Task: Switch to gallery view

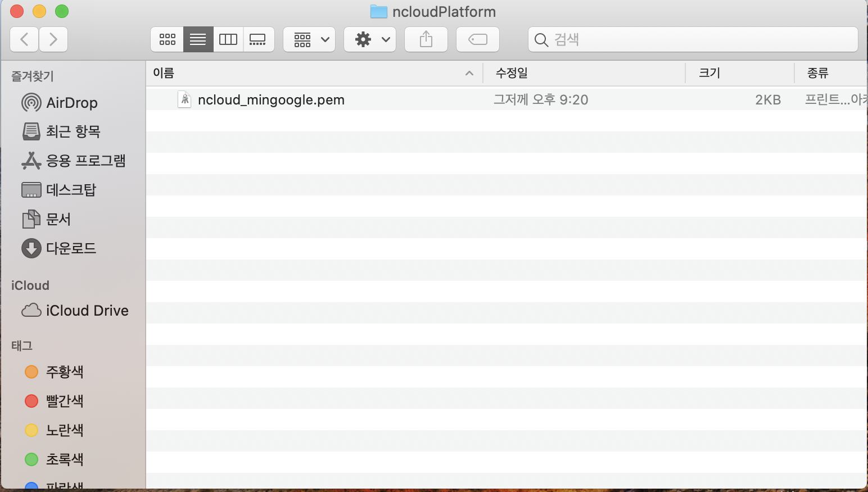Action: pos(259,39)
